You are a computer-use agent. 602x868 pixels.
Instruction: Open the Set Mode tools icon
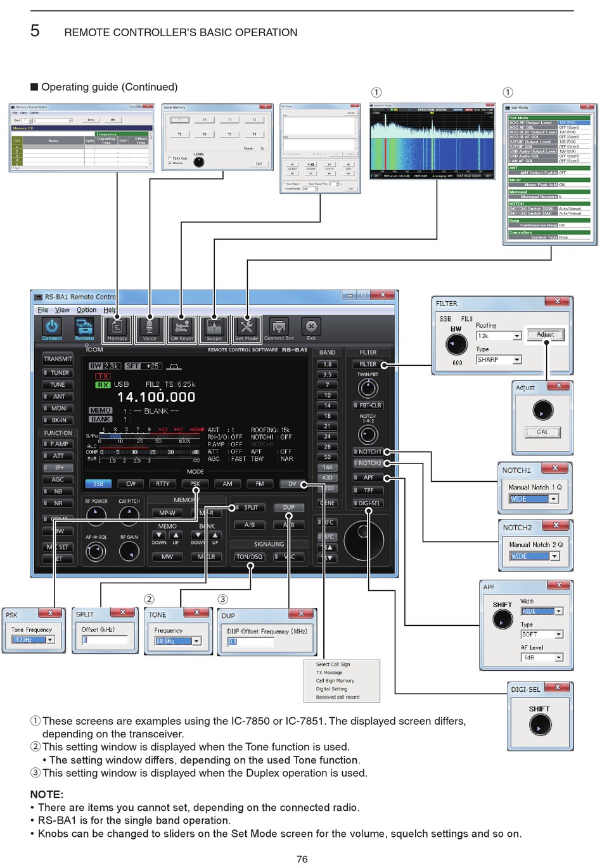pos(247,327)
